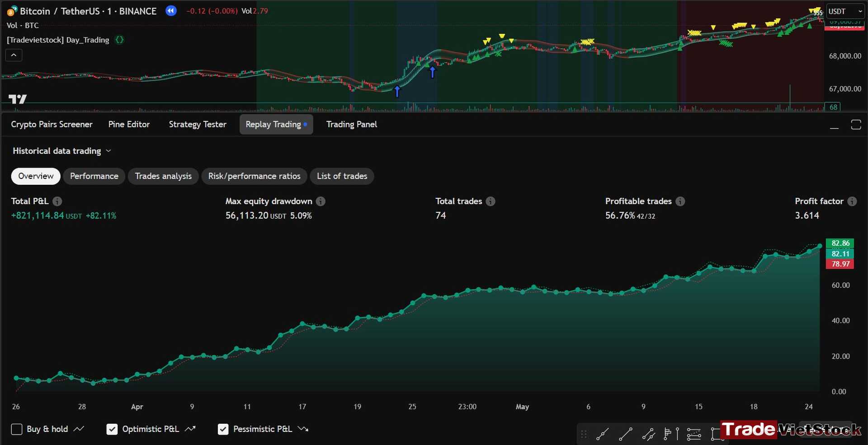
Task: Click the 78.97 red equity axis label
Action: coord(840,264)
